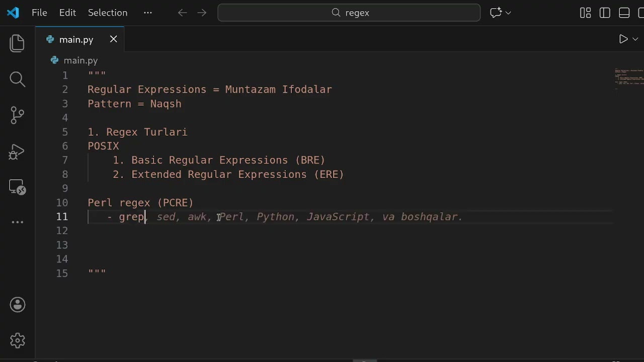Open the Edit menu
Image resolution: width=644 pixels, height=362 pixels.
tap(67, 13)
